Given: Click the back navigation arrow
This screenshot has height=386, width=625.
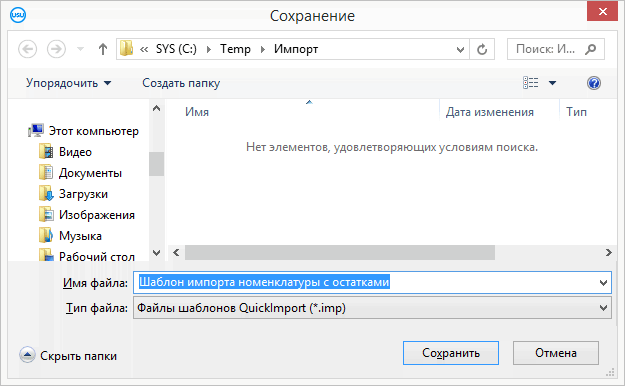Looking at the screenshot, I should tap(28, 49).
